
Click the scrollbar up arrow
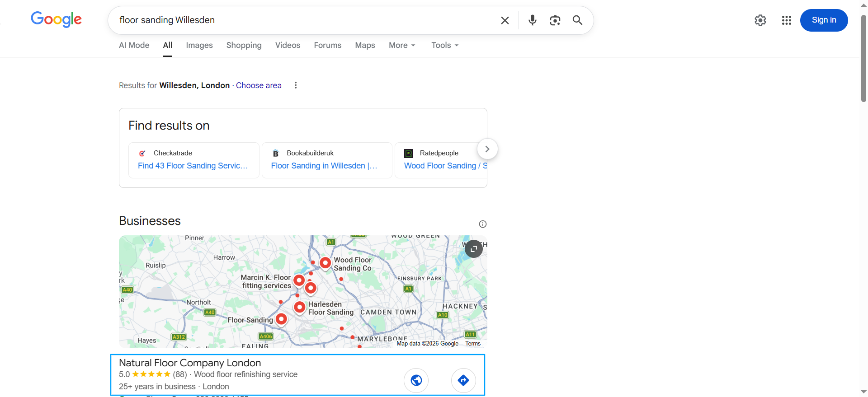pos(863,5)
